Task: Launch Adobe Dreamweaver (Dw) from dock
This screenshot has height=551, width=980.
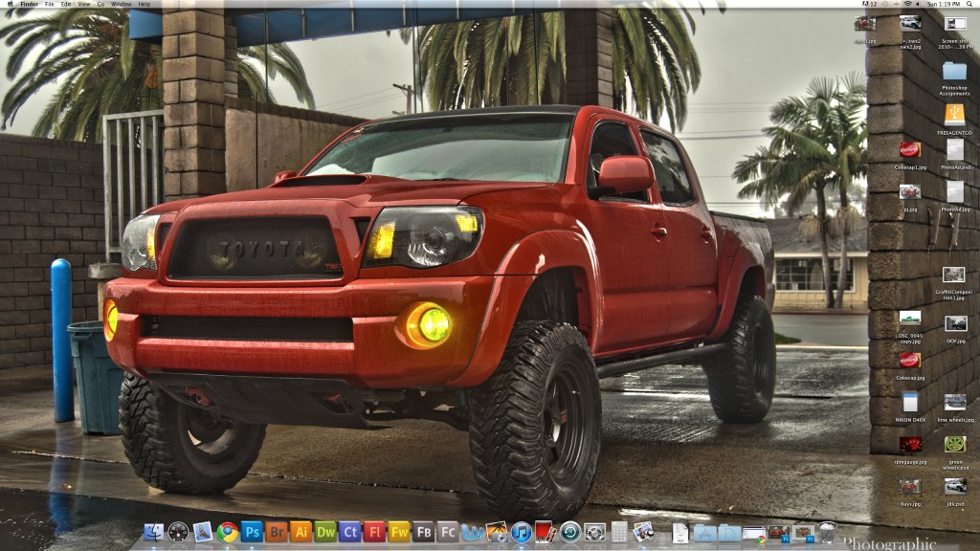Action: 325,532
